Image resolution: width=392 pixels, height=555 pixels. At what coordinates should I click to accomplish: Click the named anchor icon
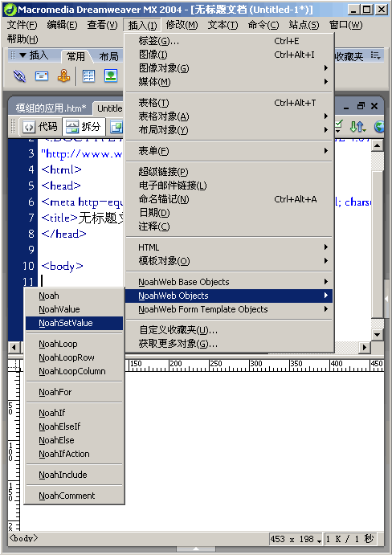click(x=63, y=76)
